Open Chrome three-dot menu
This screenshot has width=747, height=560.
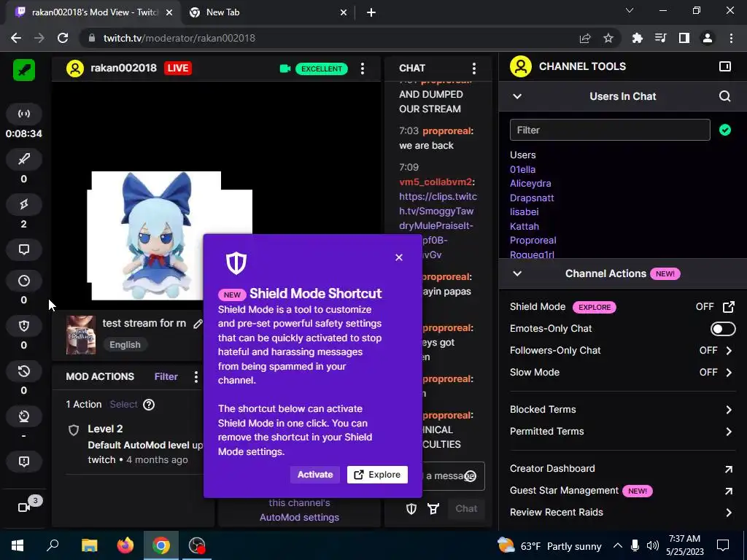731,38
